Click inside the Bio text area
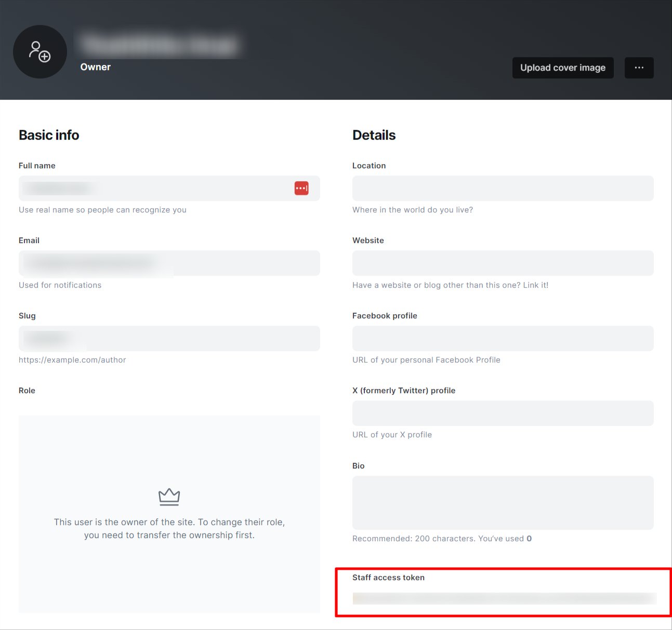672x630 pixels. click(503, 503)
